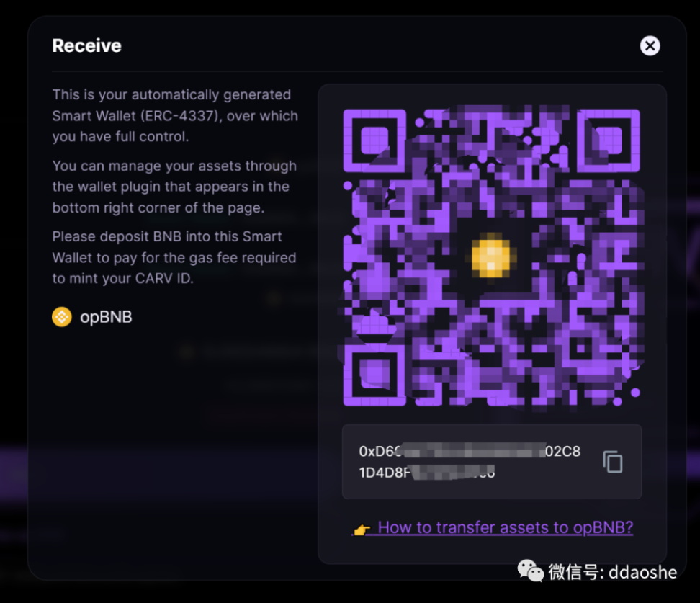Click the gold coin logo in the QR center
The height and width of the screenshot is (603, 700).
[x=491, y=257]
